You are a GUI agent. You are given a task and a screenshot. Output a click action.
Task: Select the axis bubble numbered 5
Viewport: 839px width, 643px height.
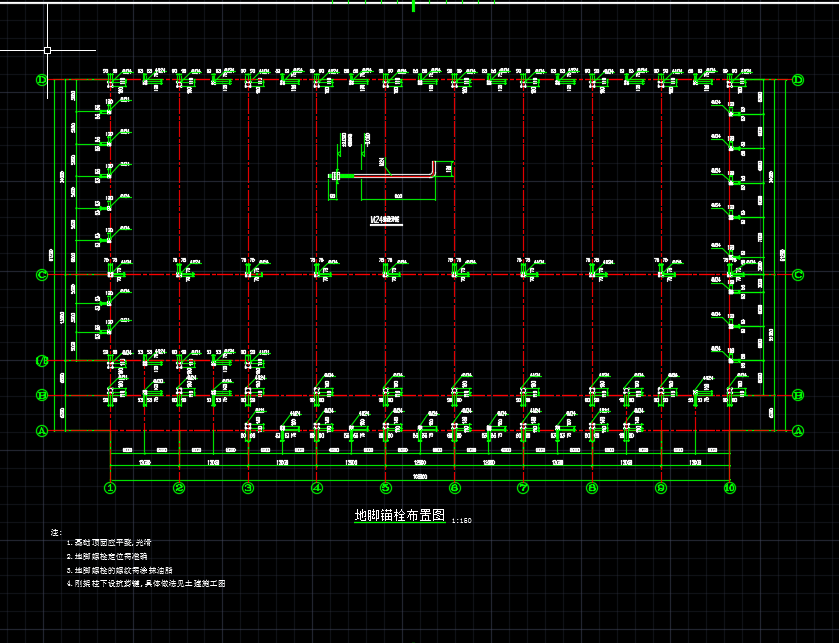(x=385, y=488)
